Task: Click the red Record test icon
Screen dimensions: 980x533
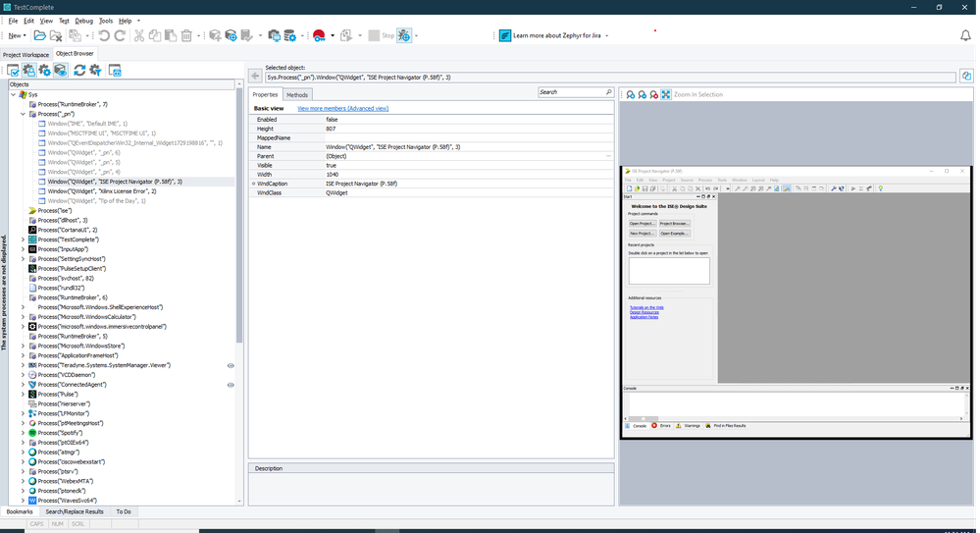Action: (x=319, y=35)
